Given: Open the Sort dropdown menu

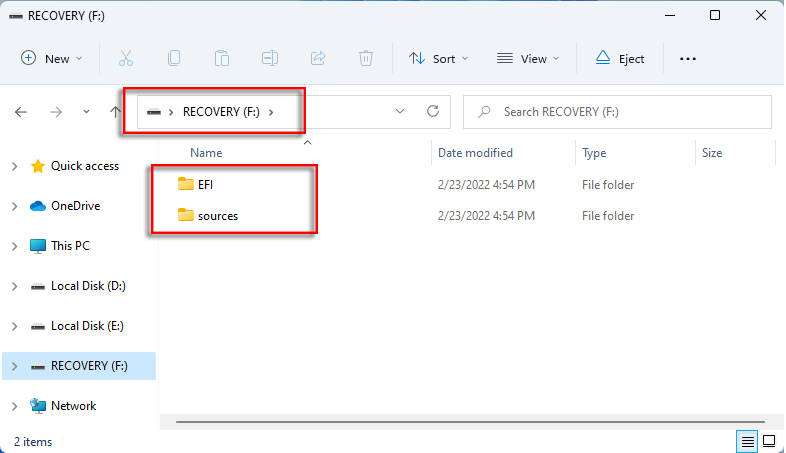Looking at the screenshot, I should [438, 58].
